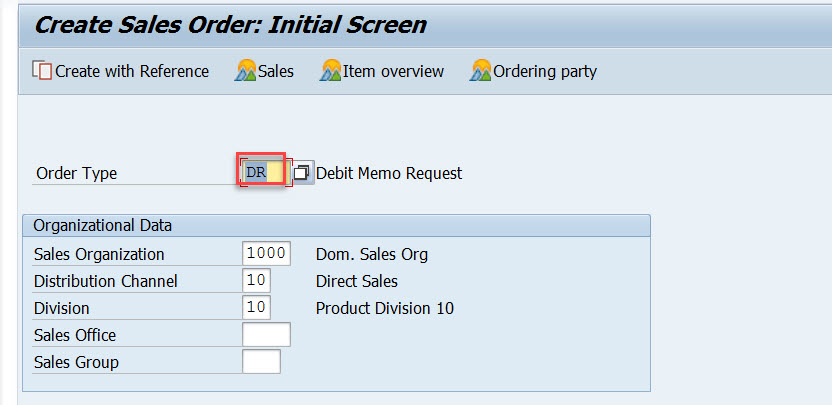Click the Sales mountain icon
The height and width of the screenshot is (405, 832).
246,71
